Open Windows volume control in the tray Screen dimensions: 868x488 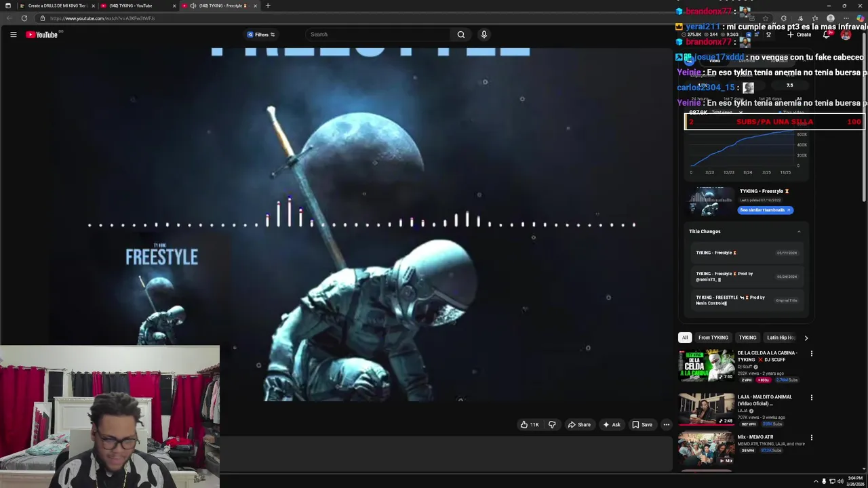pos(840,481)
